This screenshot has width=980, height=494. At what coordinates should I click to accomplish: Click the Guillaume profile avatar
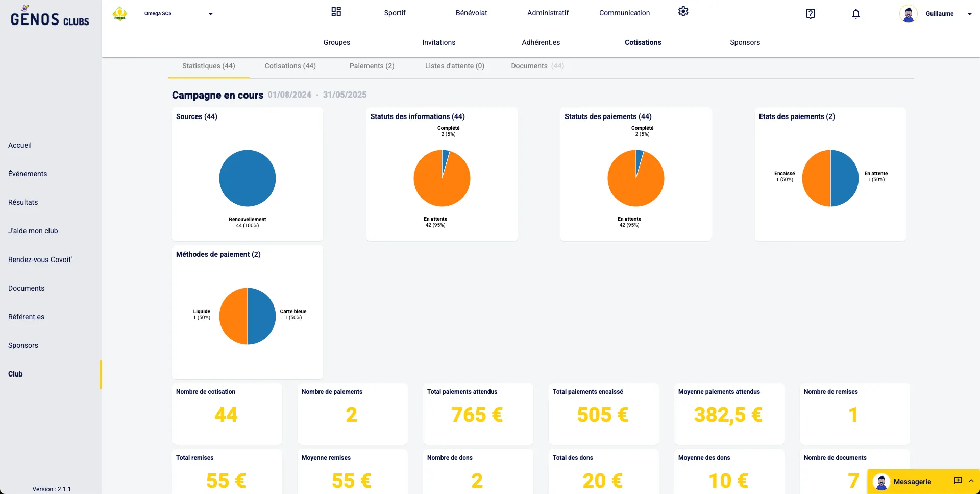click(x=908, y=14)
